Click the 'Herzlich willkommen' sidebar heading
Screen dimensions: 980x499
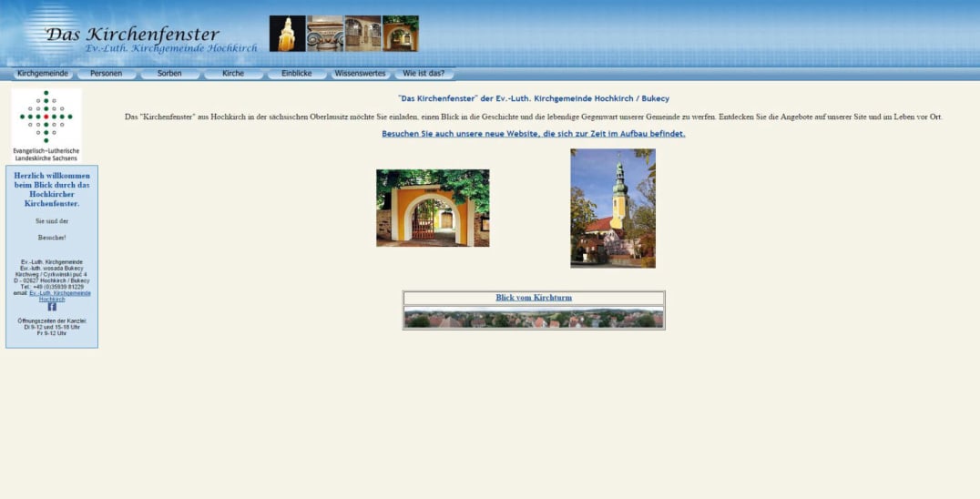click(x=52, y=189)
